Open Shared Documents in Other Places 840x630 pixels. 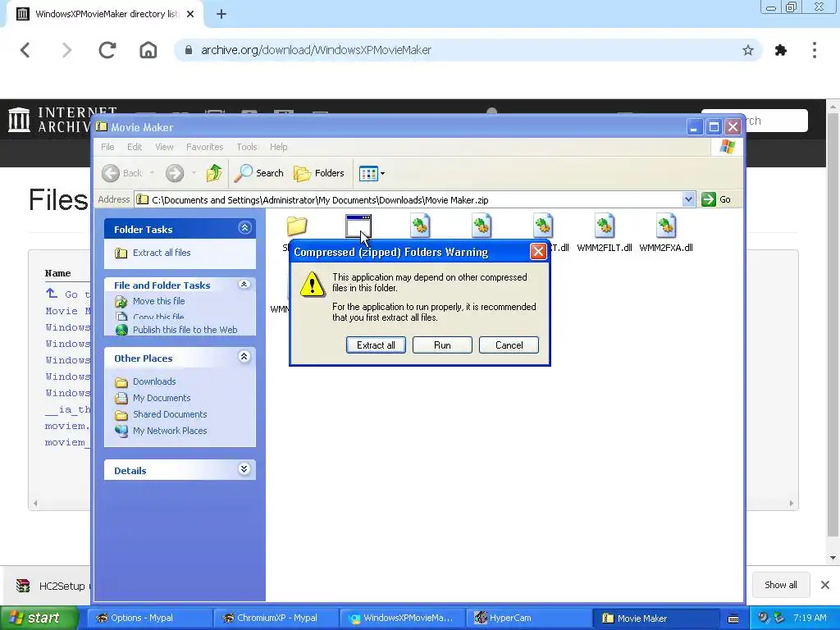coord(169,414)
